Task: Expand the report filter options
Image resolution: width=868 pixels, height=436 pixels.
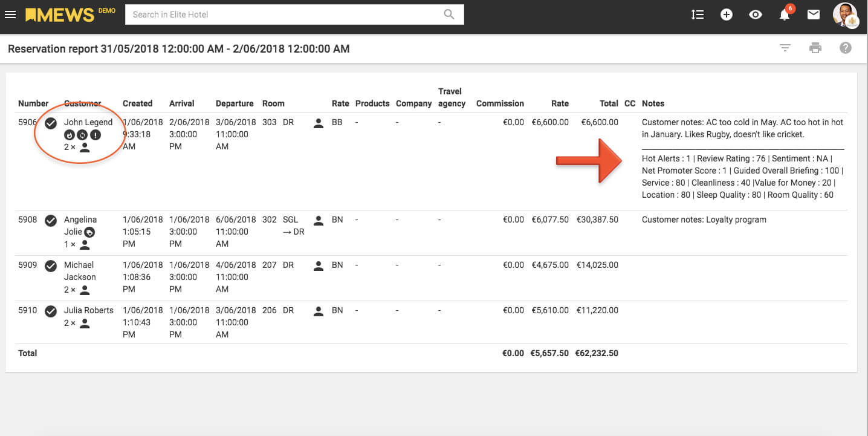Action: (x=785, y=48)
